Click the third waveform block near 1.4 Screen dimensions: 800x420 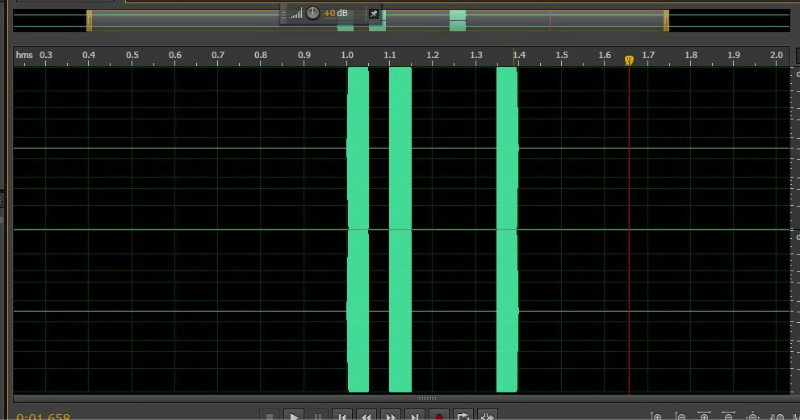(507, 230)
